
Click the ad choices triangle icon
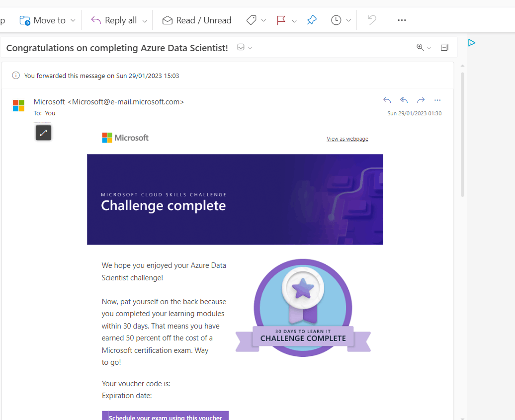click(x=472, y=43)
